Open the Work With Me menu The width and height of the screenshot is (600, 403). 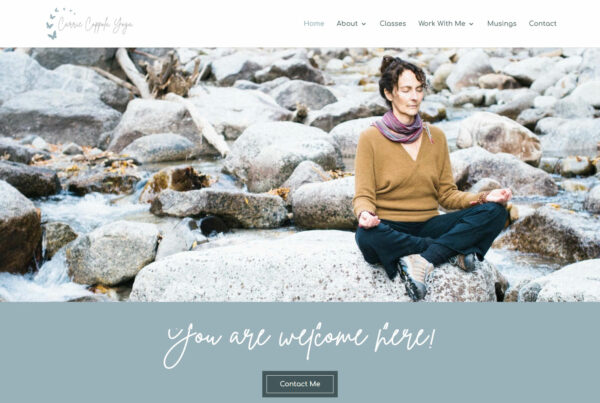point(442,23)
